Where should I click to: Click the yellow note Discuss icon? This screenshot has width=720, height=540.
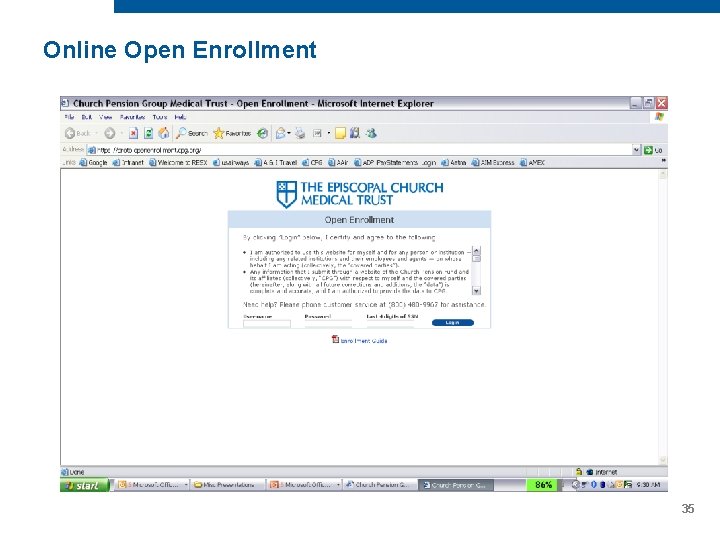(340, 133)
